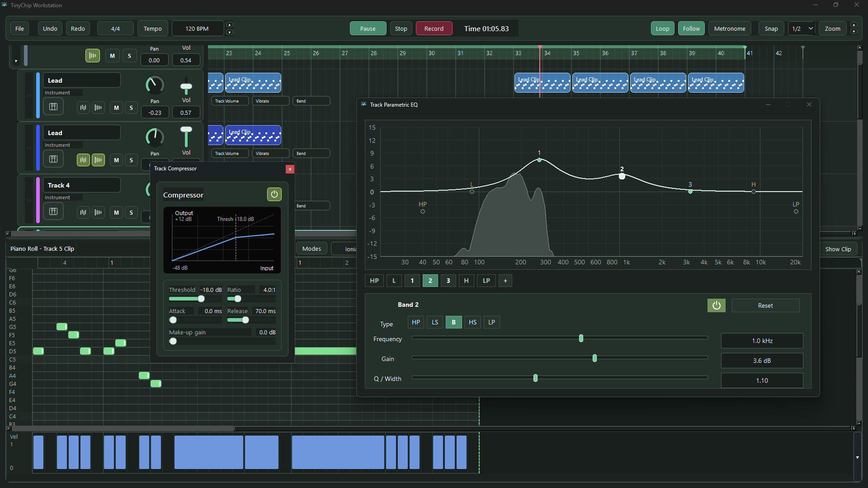Decrease zoom with the Zoom down arrow

pyautogui.click(x=854, y=32)
